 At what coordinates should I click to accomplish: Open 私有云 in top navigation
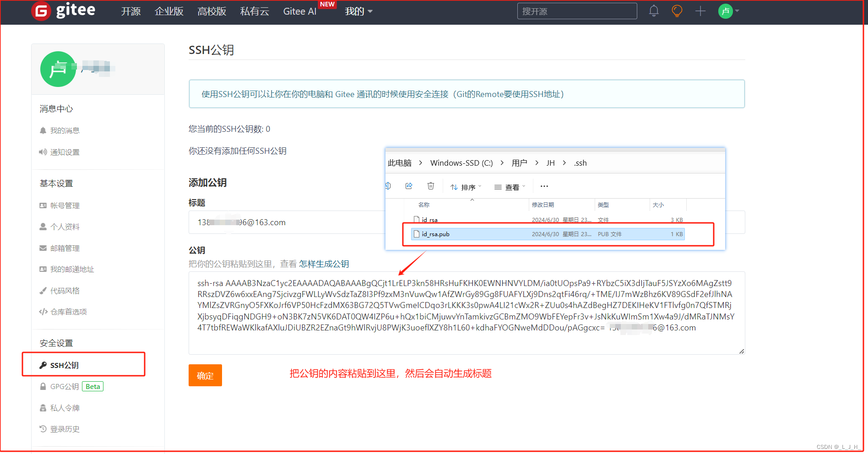255,11
